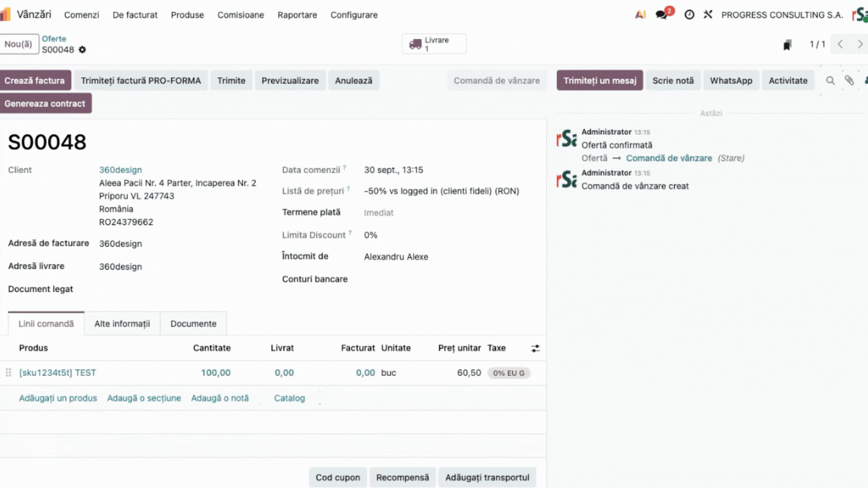Go to previous record arrow
This screenshot has height=488, width=868.
click(840, 44)
